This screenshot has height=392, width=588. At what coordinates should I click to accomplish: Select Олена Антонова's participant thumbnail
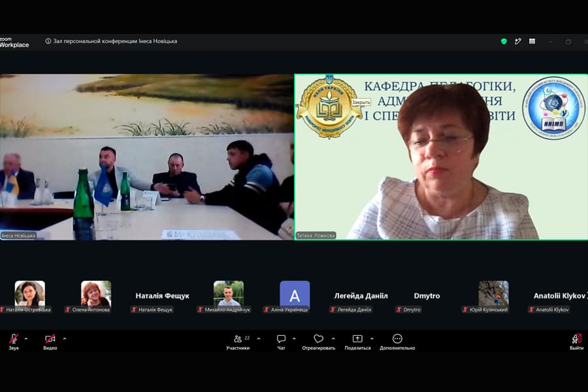(x=96, y=293)
